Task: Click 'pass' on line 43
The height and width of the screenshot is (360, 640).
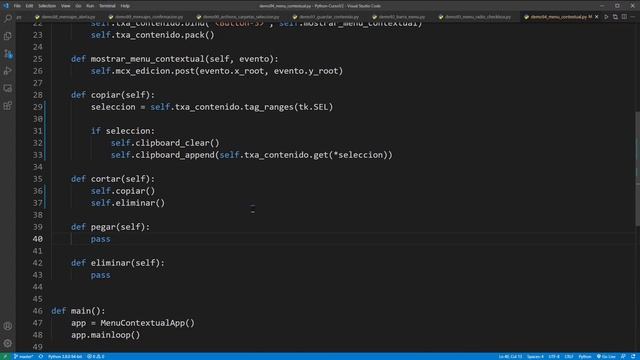Action: click(x=100, y=275)
